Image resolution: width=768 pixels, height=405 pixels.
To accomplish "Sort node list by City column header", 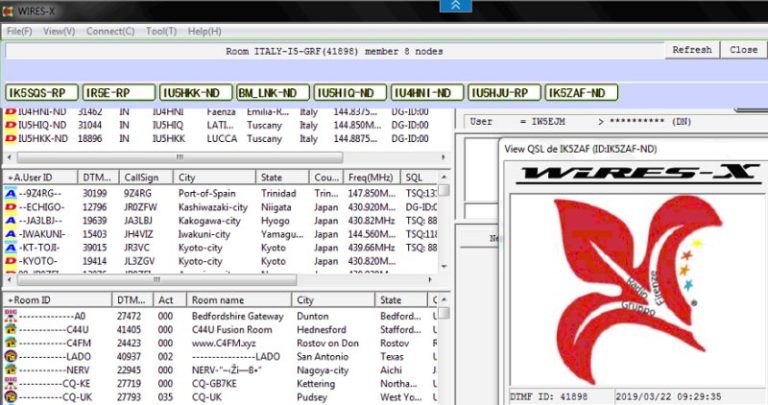I will (x=214, y=177).
